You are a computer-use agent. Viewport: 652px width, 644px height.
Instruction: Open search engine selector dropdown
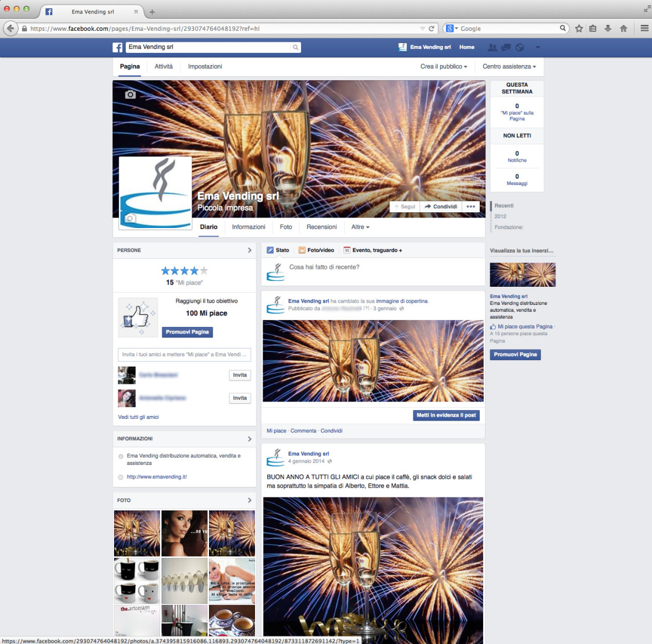pos(451,29)
